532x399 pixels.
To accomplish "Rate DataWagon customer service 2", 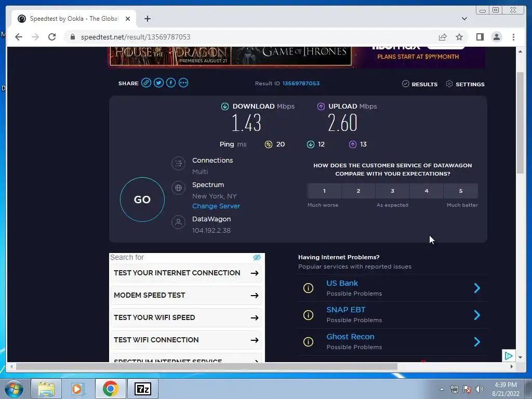I will click(358, 191).
